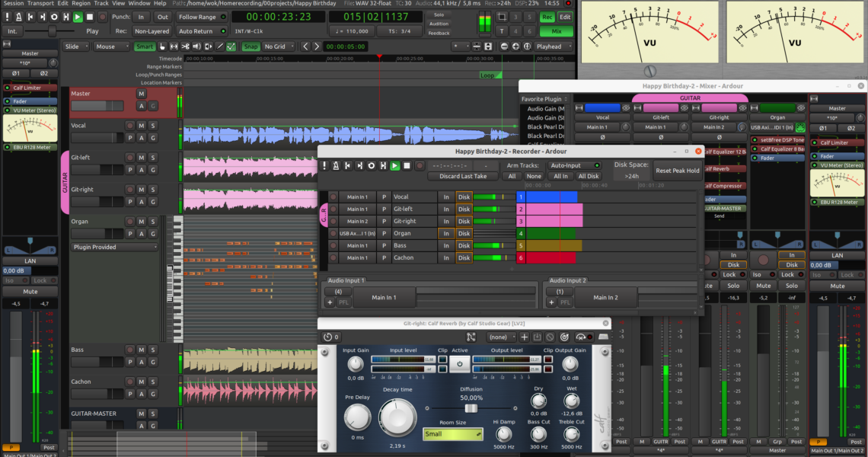Click the stop button in Recorder transport
This screenshot has height=457, width=868.
[x=407, y=165]
